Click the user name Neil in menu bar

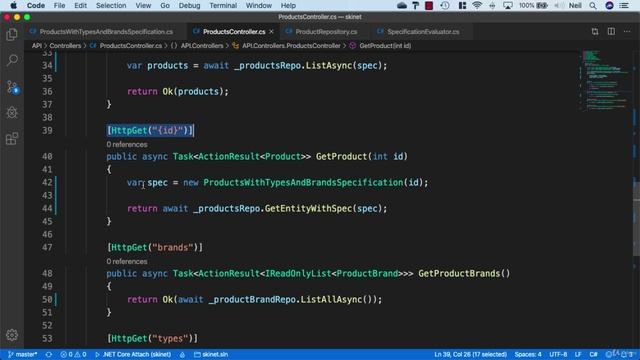coord(575,5)
